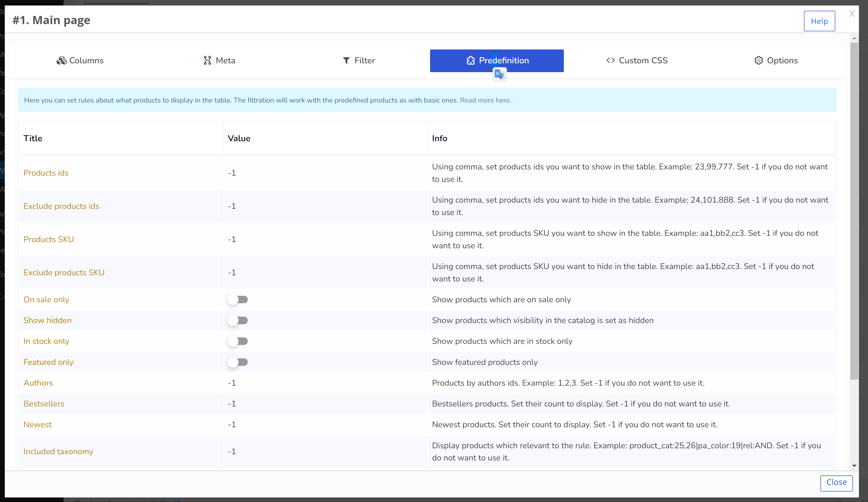Follow the Read more here link
The image size is (868, 502).
click(x=485, y=100)
